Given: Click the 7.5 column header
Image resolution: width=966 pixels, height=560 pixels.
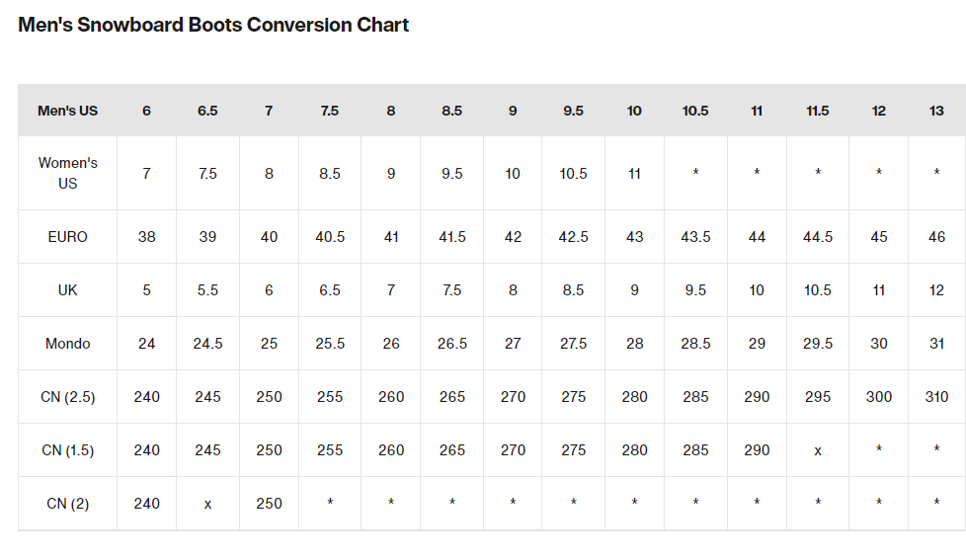Looking at the screenshot, I should tap(330, 111).
